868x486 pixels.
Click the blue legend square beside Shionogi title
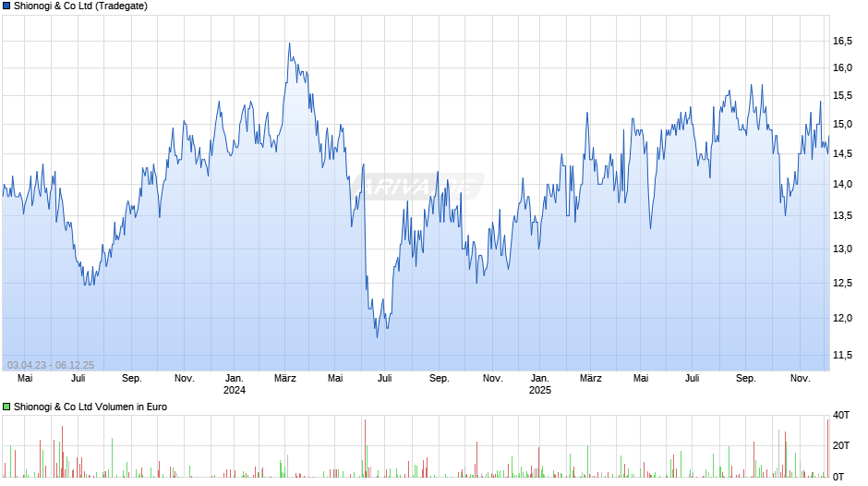pyautogui.click(x=6, y=6)
